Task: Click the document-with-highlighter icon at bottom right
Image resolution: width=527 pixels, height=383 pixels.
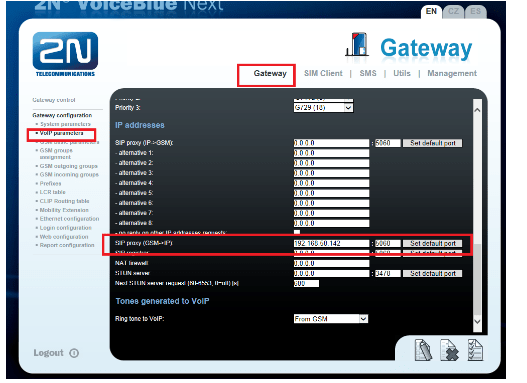Action: (423, 350)
